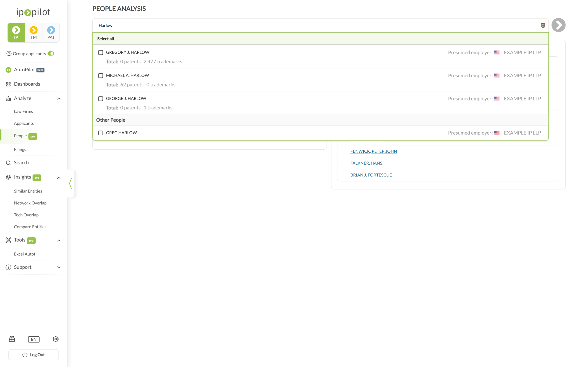Click Select all in results dropdown
Image resolution: width=588 pixels, height=367 pixels.
pyautogui.click(x=105, y=39)
